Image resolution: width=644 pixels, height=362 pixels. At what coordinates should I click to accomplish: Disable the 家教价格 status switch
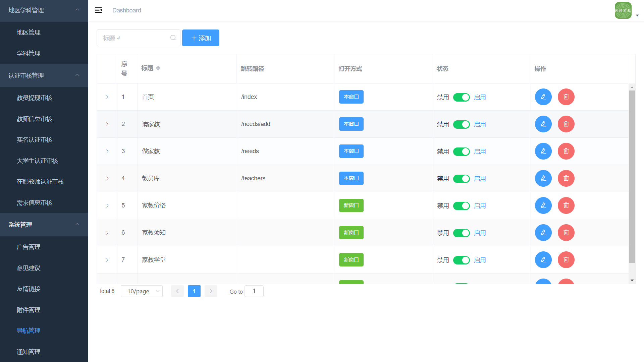pyautogui.click(x=461, y=206)
